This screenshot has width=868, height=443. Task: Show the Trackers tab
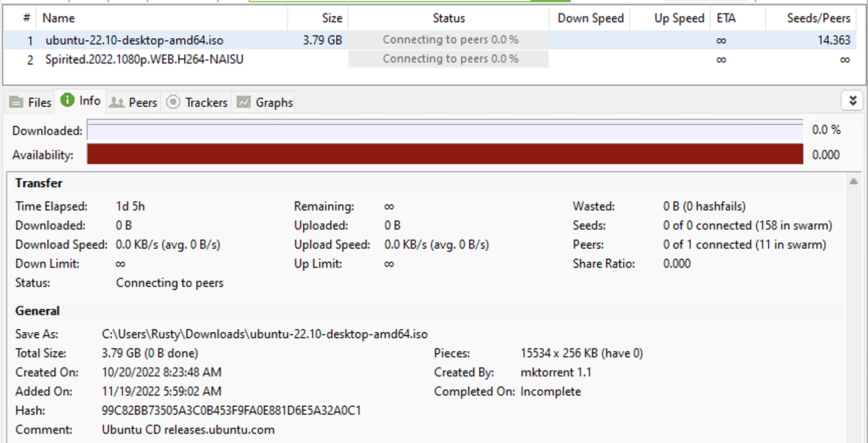[x=197, y=102]
